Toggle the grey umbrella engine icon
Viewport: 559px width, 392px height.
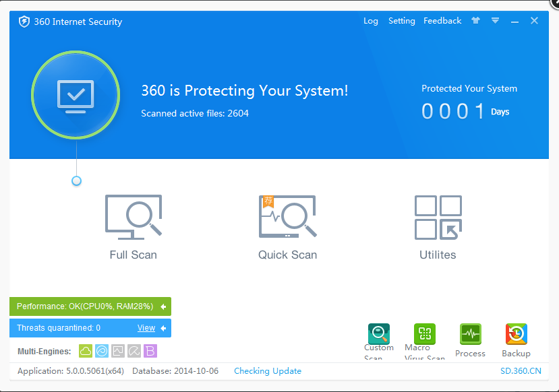click(x=134, y=351)
